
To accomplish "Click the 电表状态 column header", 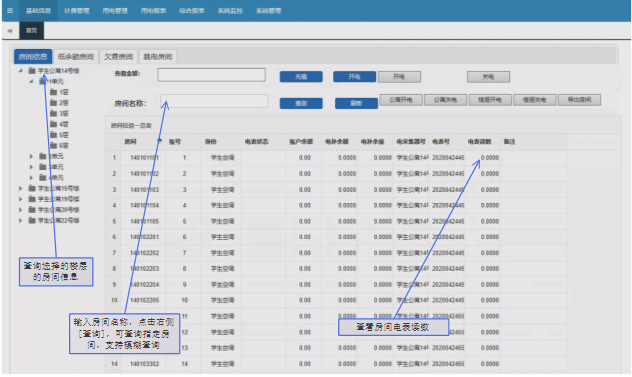I will [256, 142].
